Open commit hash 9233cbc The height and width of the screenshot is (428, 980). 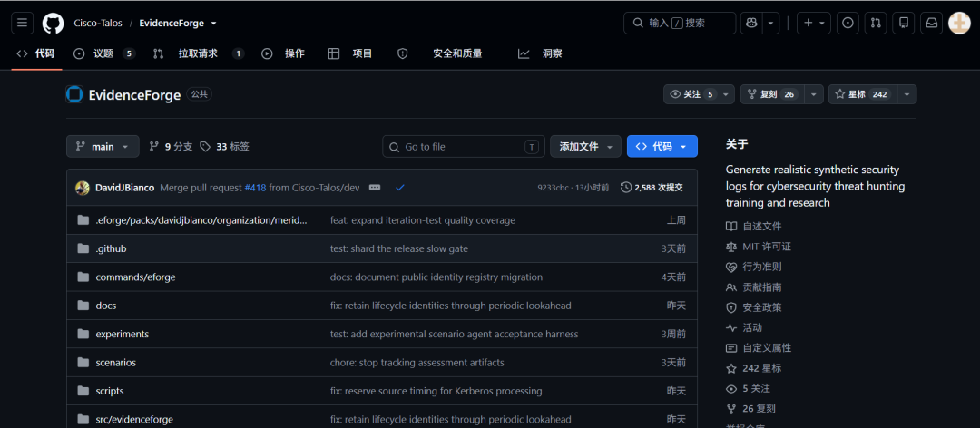click(x=553, y=188)
